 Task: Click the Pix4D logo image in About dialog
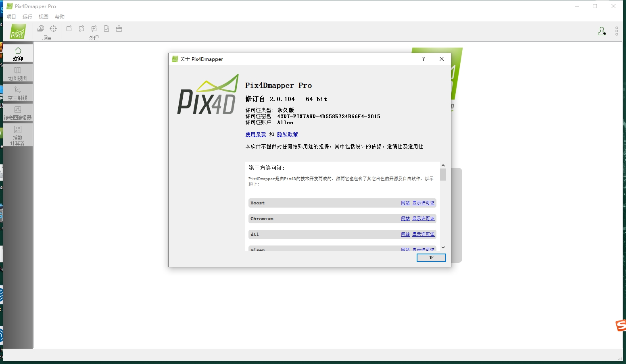pos(208,95)
